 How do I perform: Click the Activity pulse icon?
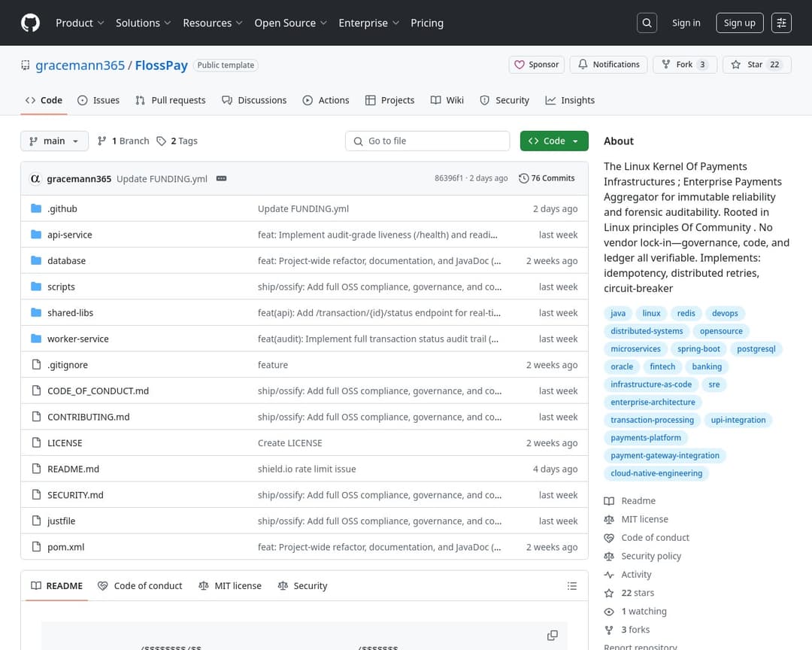pos(609,575)
